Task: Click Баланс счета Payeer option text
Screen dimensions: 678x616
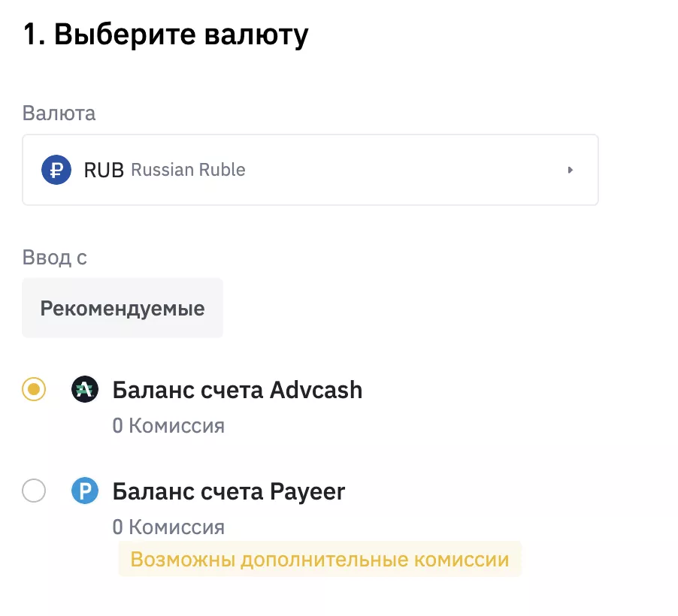Action: 228,491
